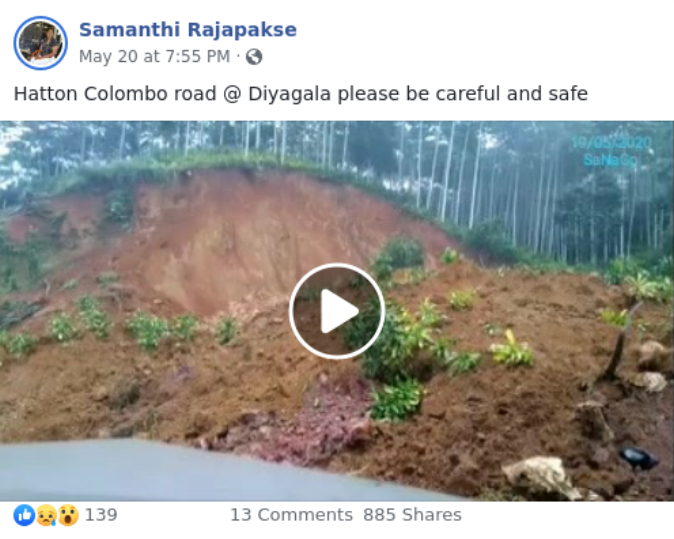Click the sad crying reaction icon
This screenshot has height=539, width=674.
pos(46,515)
